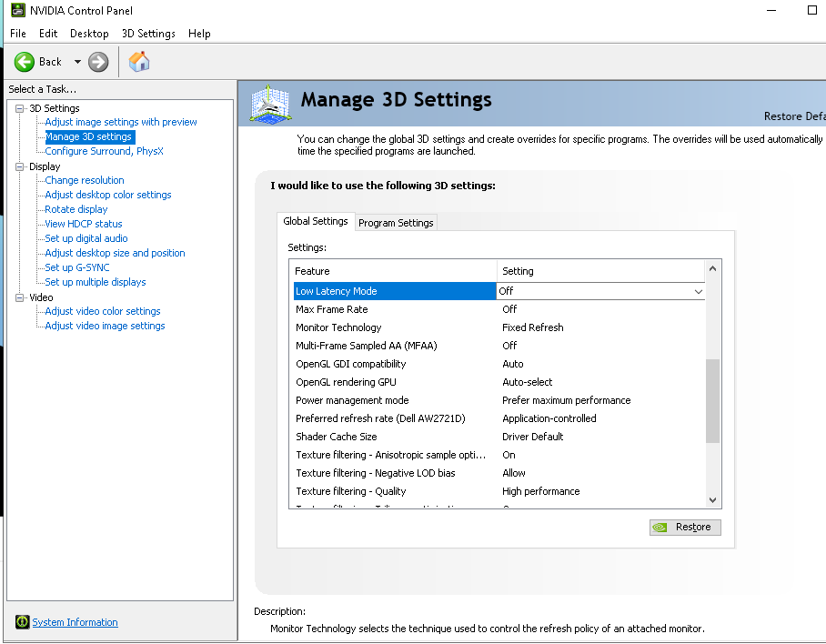826x644 pixels.
Task: Open the Edit menu
Action: click(48, 33)
